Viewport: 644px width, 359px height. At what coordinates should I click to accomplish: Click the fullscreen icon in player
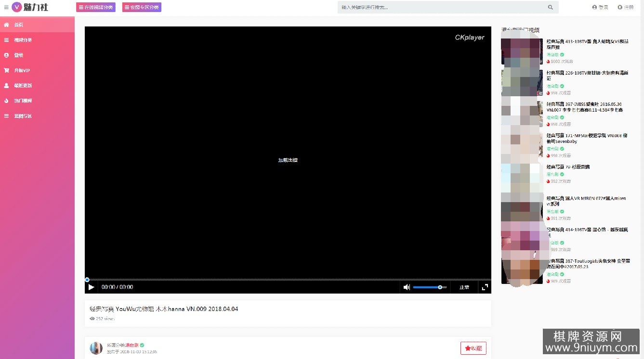tap(485, 287)
